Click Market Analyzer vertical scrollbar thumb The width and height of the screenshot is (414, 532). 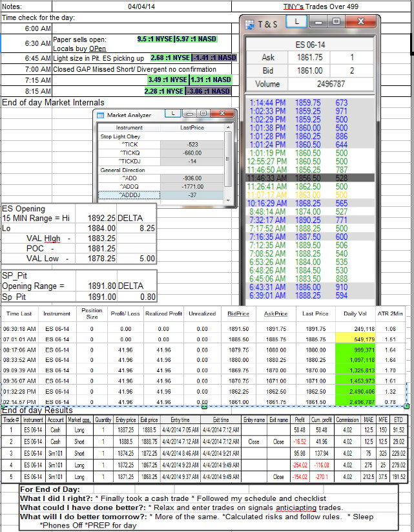(x=228, y=159)
